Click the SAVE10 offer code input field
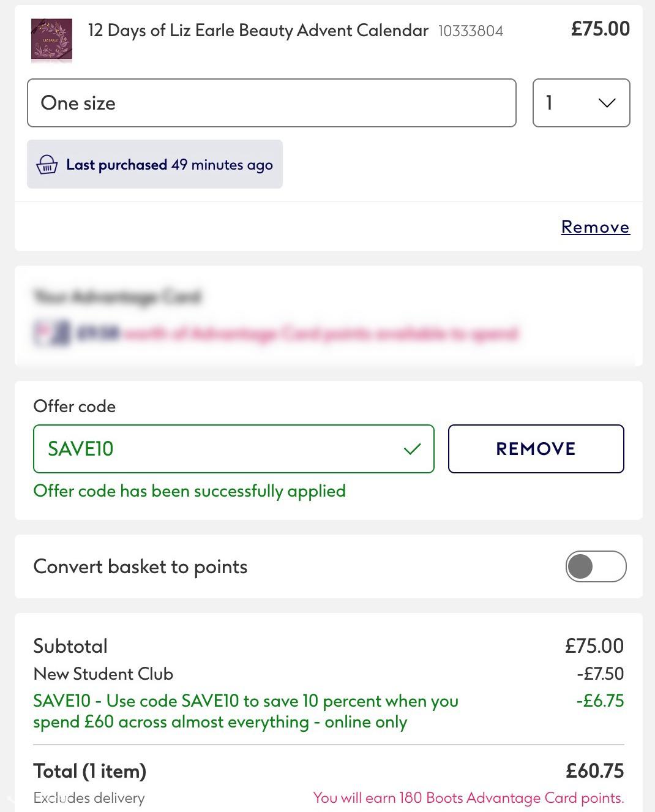 tap(234, 449)
